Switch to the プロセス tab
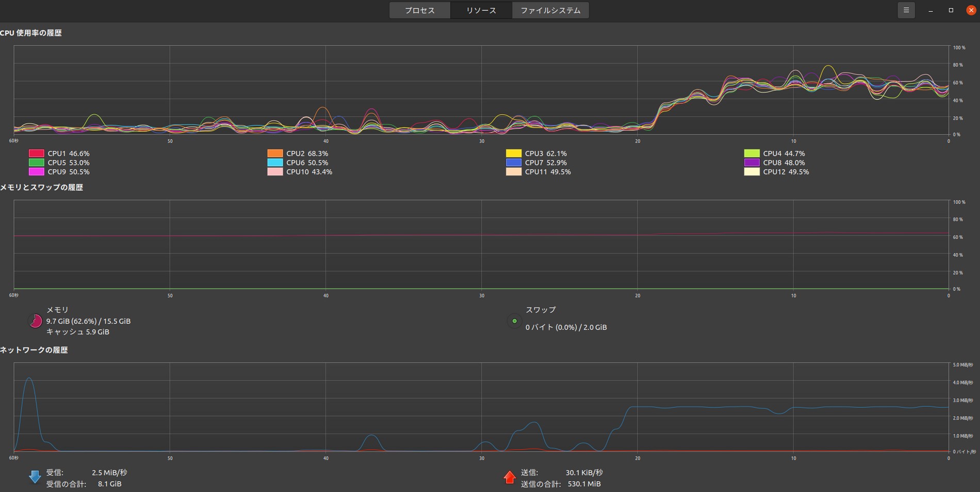The height and width of the screenshot is (492, 980). [x=419, y=10]
